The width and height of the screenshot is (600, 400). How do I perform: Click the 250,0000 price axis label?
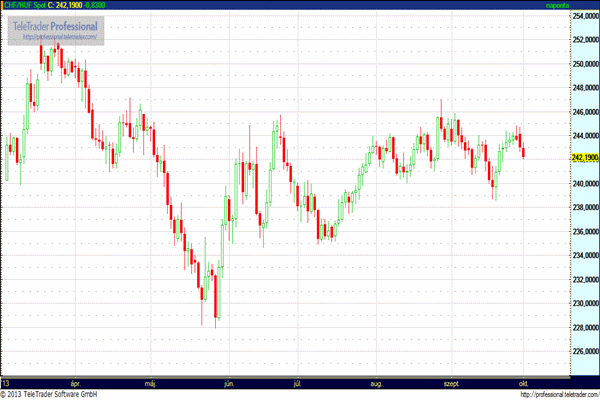coord(585,64)
